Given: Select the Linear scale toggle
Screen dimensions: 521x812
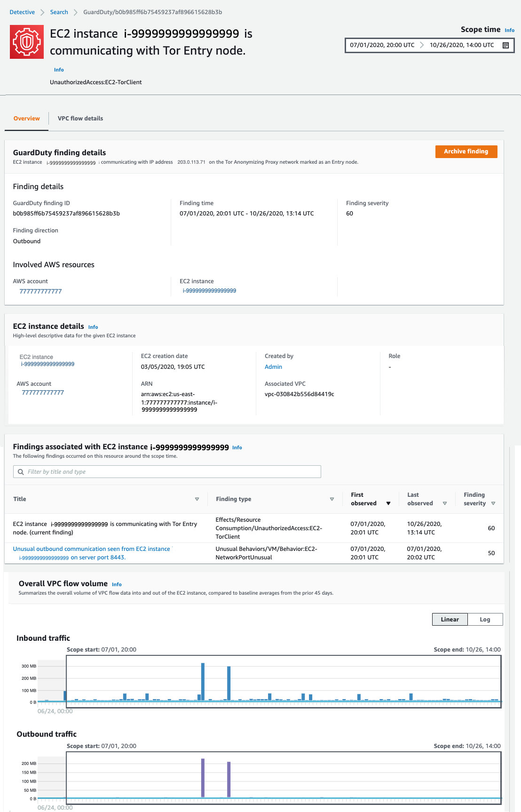Looking at the screenshot, I should click(x=450, y=620).
